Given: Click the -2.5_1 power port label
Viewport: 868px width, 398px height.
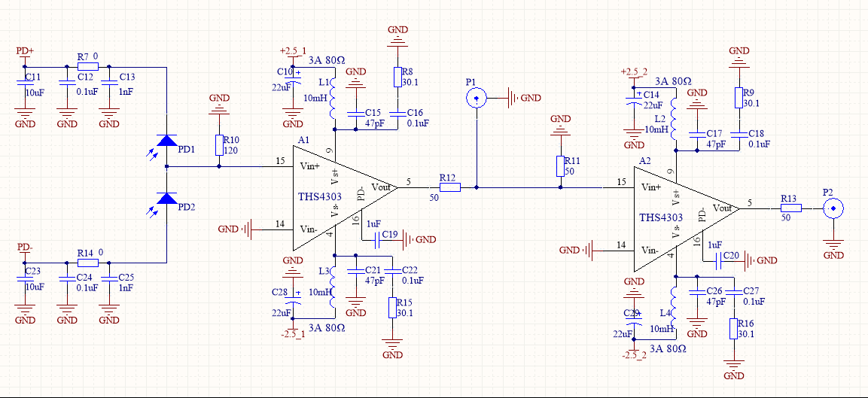Looking at the screenshot, I should point(293,334).
